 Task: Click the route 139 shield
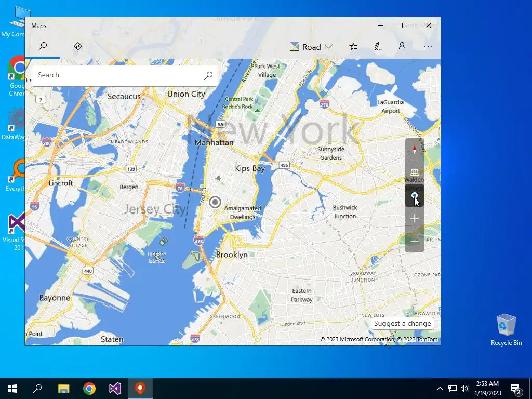131,169
